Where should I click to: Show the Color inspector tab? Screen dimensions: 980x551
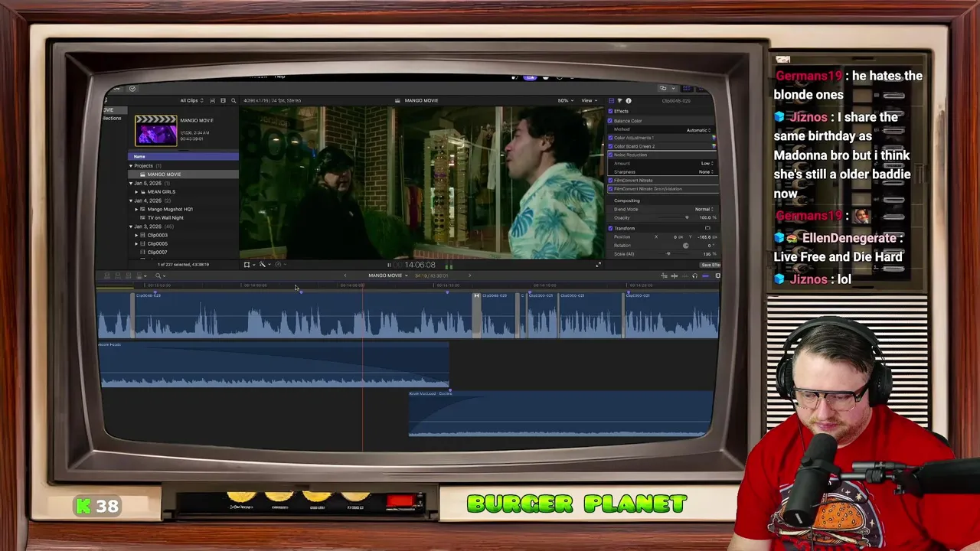620,100
